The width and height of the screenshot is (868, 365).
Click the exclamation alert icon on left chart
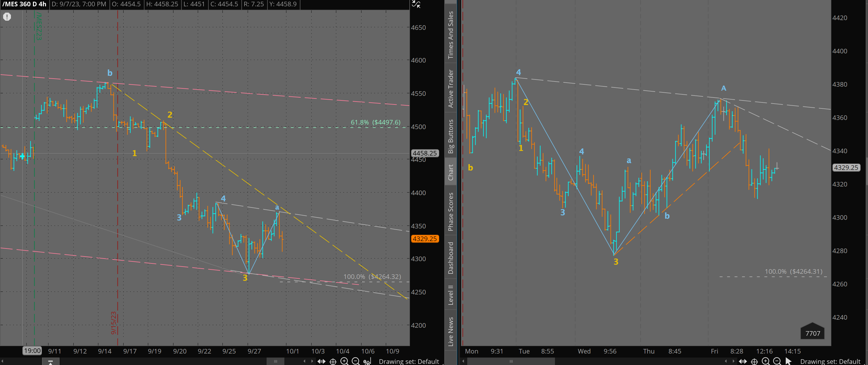click(x=7, y=17)
